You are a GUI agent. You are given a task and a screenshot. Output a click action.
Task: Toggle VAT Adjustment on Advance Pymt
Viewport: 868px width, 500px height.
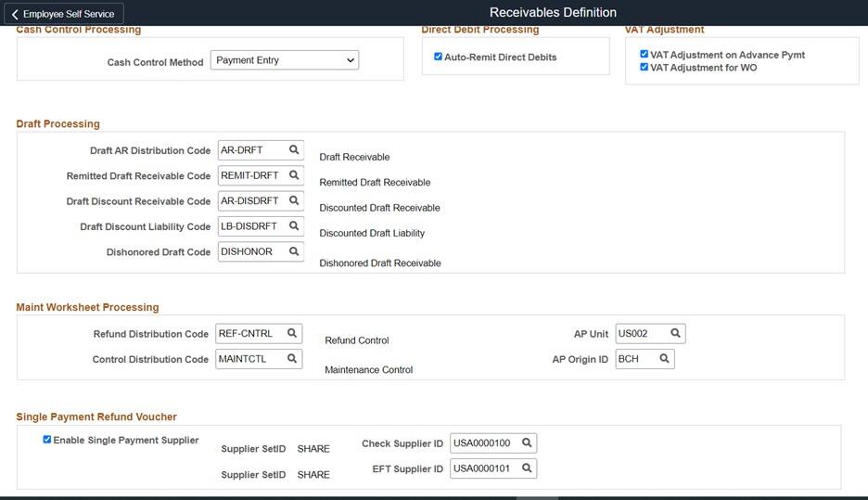(x=644, y=54)
